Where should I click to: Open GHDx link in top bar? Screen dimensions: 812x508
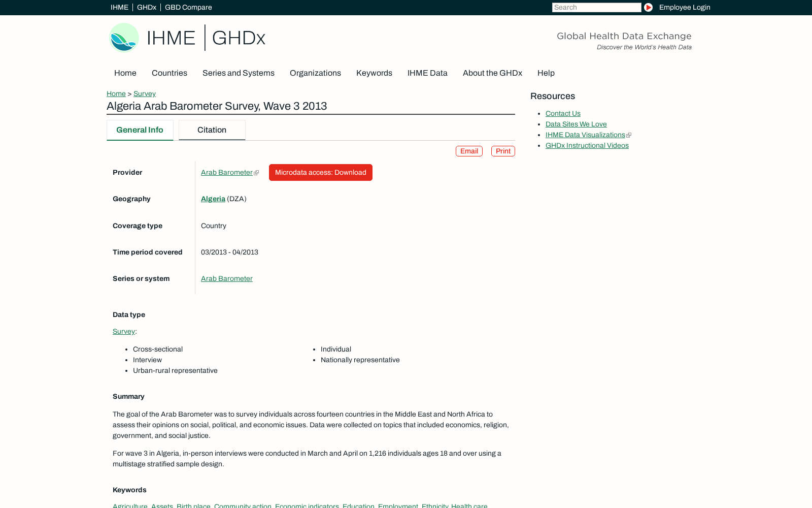click(x=147, y=7)
